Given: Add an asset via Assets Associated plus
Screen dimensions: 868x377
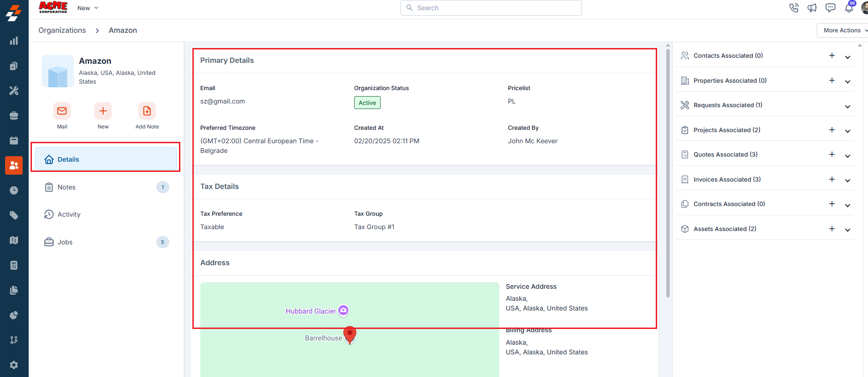Looking at the screenshot, I should tap(832, 229).
